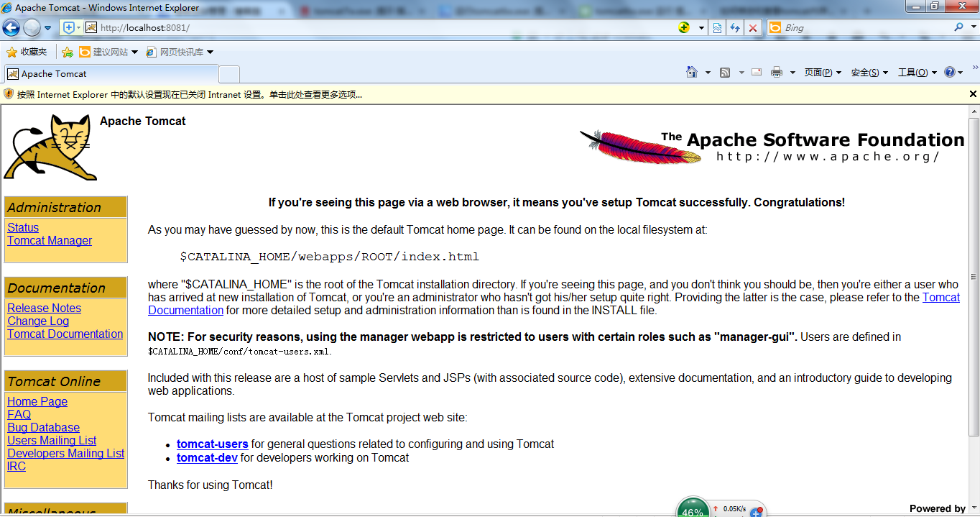The width and height of the screenshot is (980, 517).
Task: Click the magnifier search icon
Action: click(x=958, y=27)
